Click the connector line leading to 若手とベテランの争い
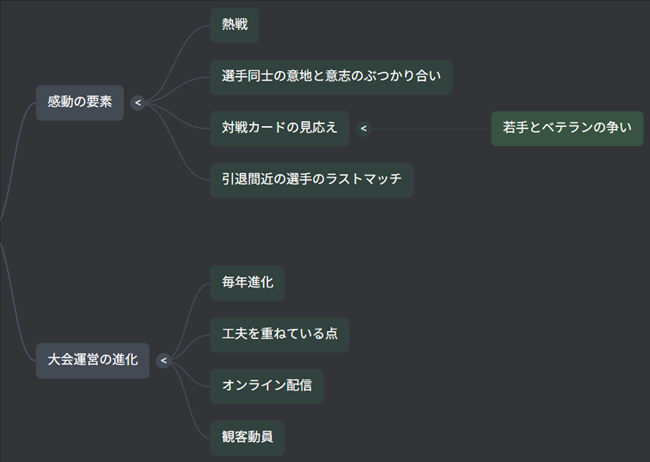 430,128
